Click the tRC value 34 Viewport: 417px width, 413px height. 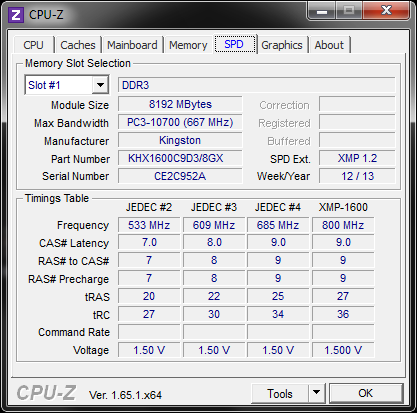[x=278, y=314]
